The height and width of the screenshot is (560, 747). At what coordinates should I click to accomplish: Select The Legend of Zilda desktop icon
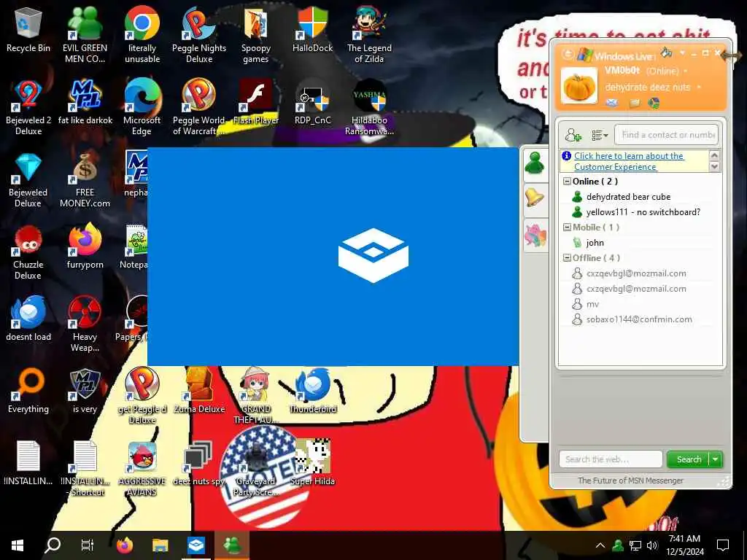point(369,36)
